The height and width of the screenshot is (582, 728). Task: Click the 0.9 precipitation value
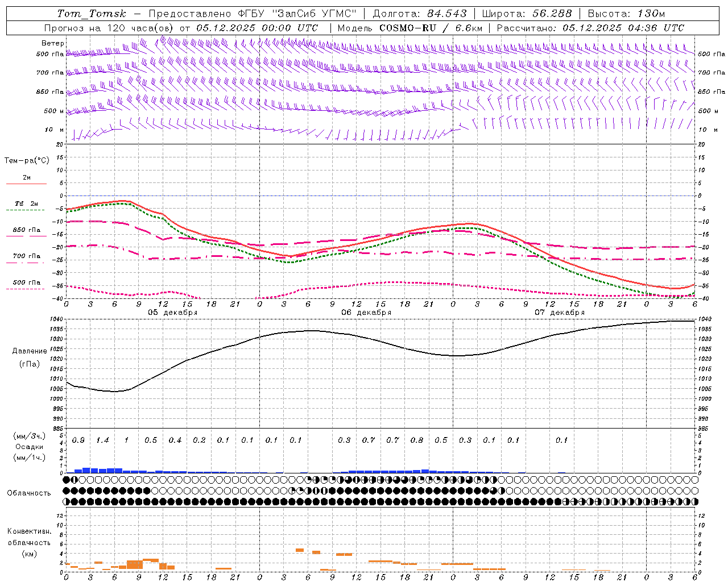point(78,440)
